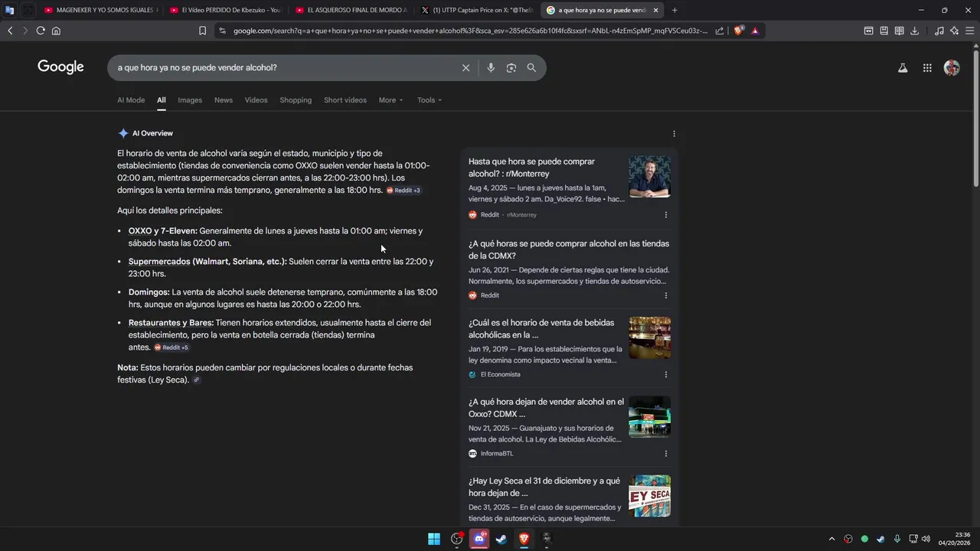Open Discord from the taskbar
This screenshot has width=980, height=551.
479,539
